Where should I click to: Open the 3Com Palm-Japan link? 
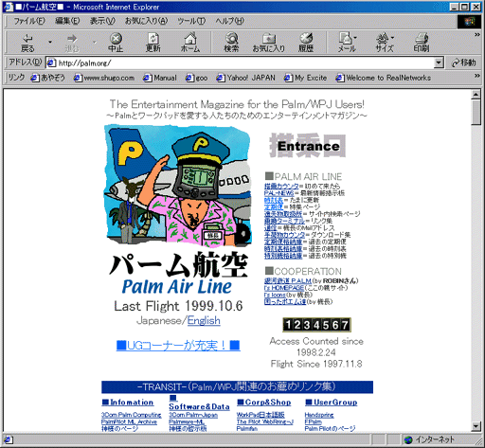193,415
